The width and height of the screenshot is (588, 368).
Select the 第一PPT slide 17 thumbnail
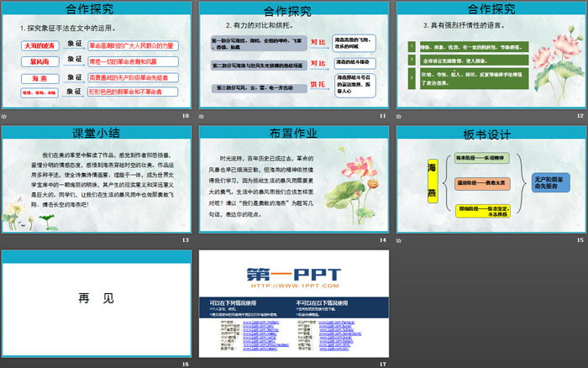(291, 302)
